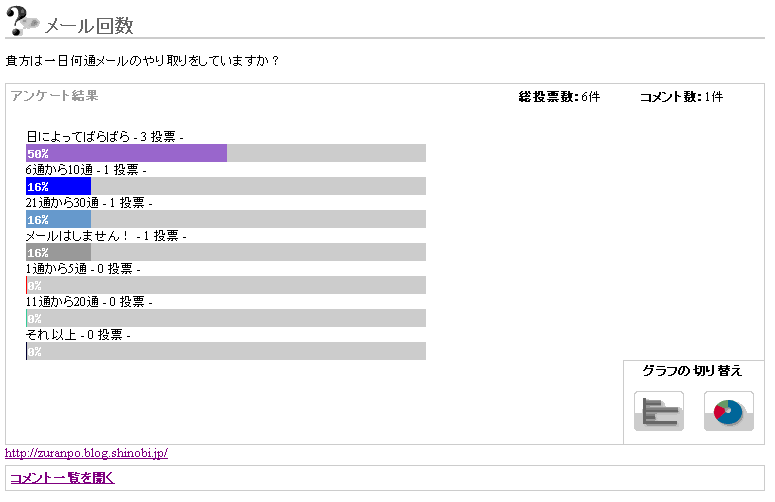This screenshot has height=502, width=775.
Task: Switch to bar graph view icon
Action: coord(659,410)
